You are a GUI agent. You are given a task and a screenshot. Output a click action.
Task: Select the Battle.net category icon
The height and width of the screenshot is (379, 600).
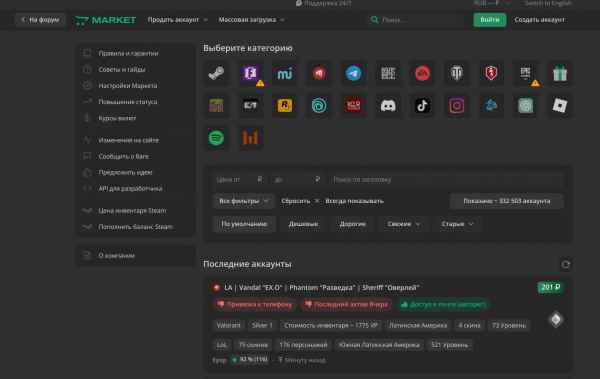[491, 105]
